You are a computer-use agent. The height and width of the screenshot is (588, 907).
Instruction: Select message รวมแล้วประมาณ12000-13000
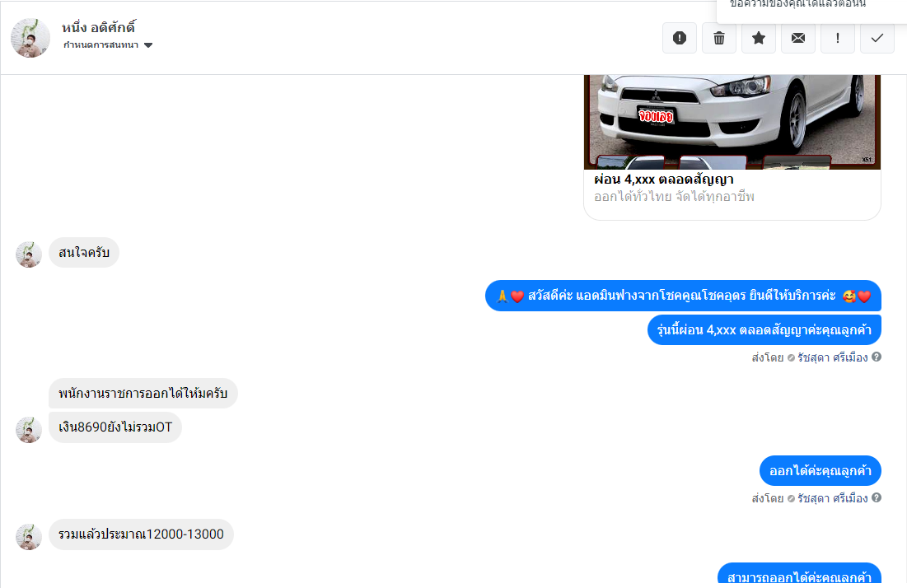point(141,534)
